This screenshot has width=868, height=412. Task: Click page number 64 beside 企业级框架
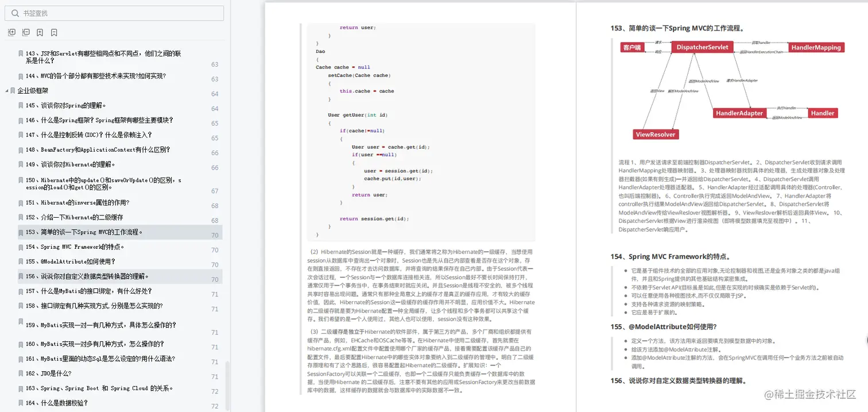(215, 94)
